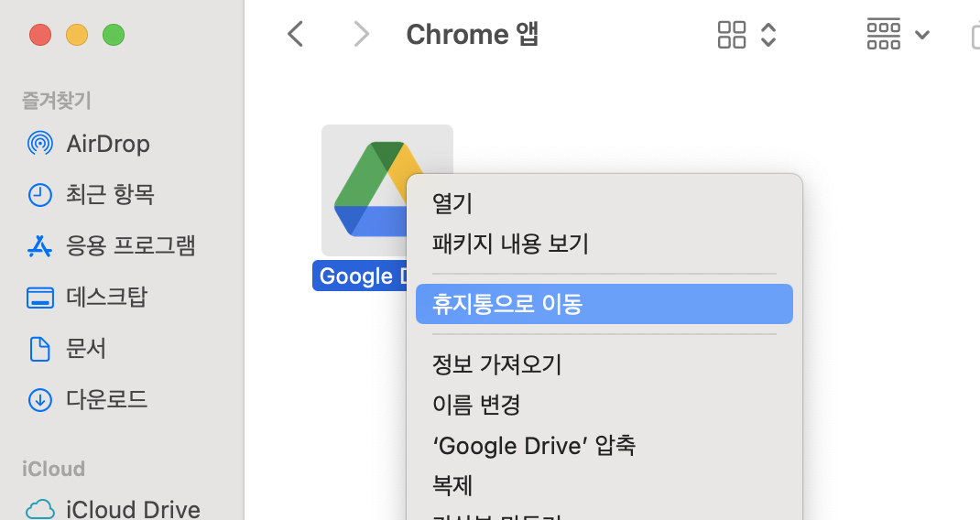980x520 pixels.
Task: Switch to icon grid view
Action: [731, 35]
